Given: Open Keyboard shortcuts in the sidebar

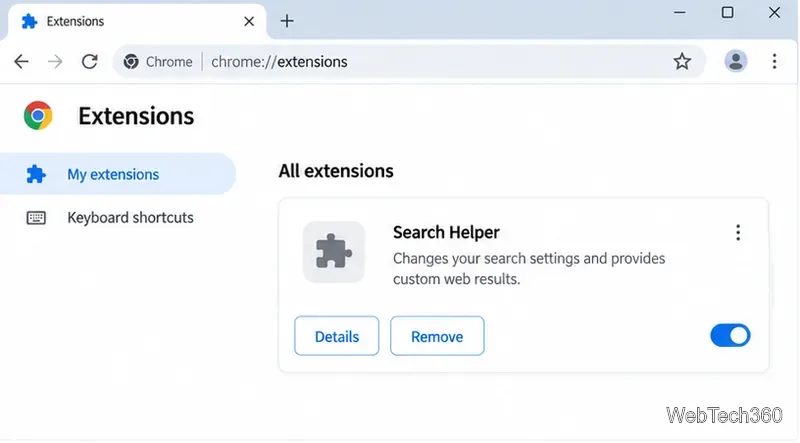Looking at the screenshot, I should point(117,218).
